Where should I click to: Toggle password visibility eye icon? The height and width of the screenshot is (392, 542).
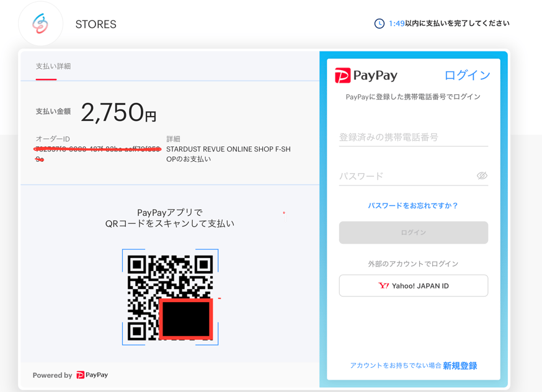[x=482, y=176]
